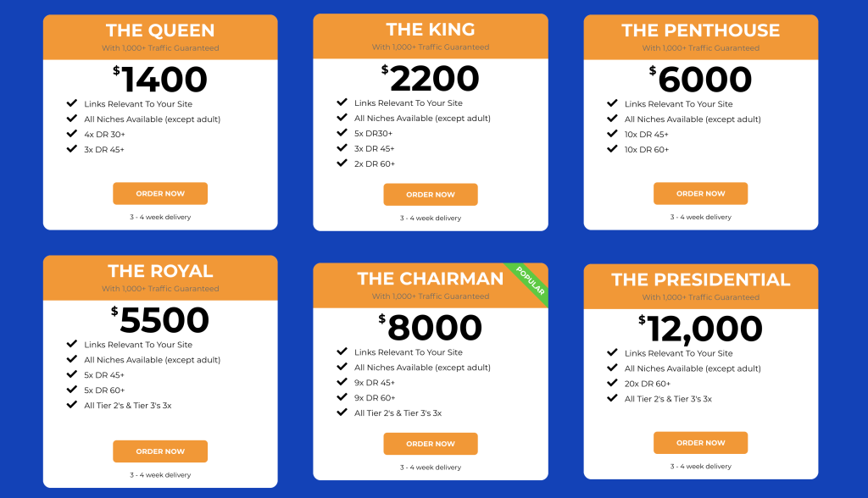
Task: Order The Penthouse package now
Action: tap(700, 193)
